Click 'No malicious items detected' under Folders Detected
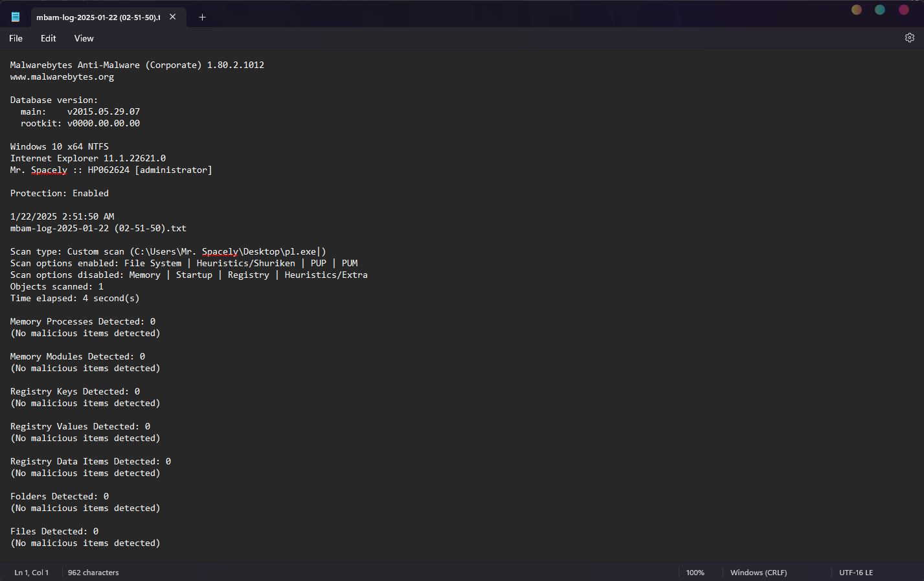The height and width of the screenshot is (581, 924). [x=85, y=508]
